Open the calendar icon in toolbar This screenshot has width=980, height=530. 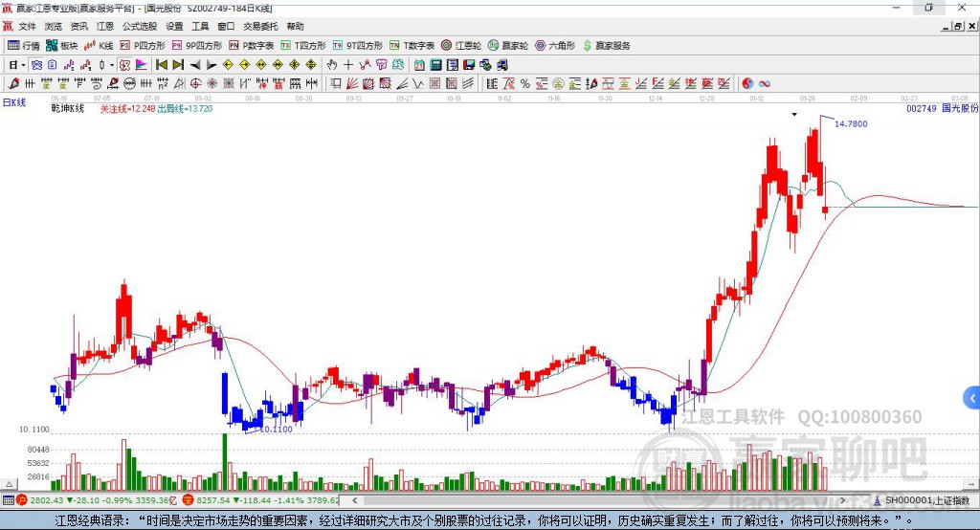[419, 65]
